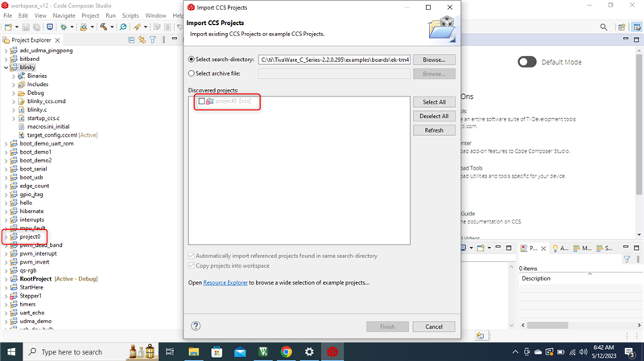The width and height of the screenshot is (644, 361).
Task: Expand the Binaries folder under blinky
Action: point(14,76)
